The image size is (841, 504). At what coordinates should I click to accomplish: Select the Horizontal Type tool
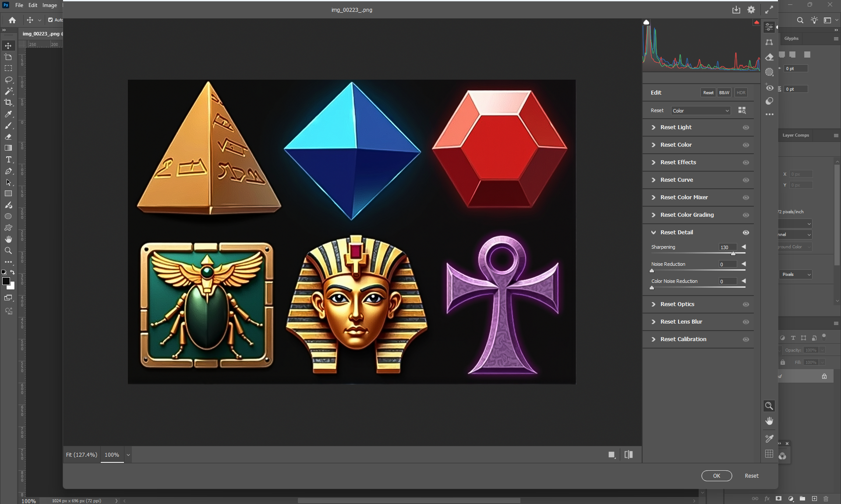tap(8, 159)
